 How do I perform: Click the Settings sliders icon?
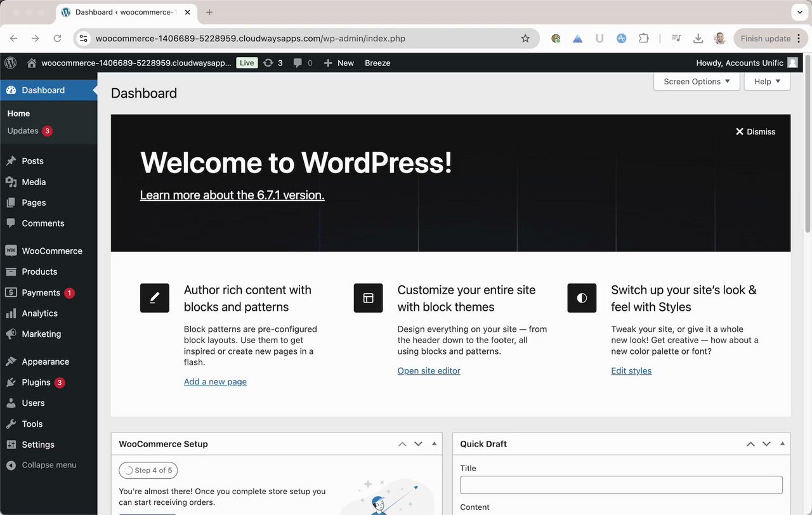(11, 445)
